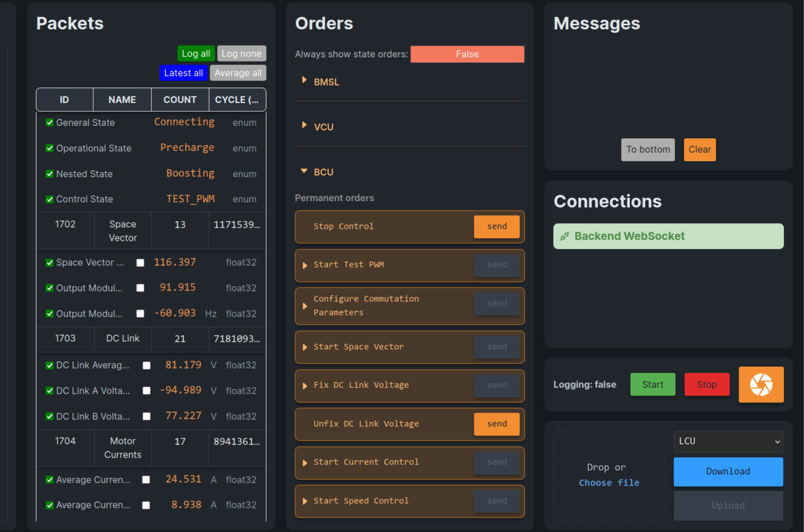Screen dimensions: 804x532
Task: Click the Log all button
Action: click(x=196, y=53)
